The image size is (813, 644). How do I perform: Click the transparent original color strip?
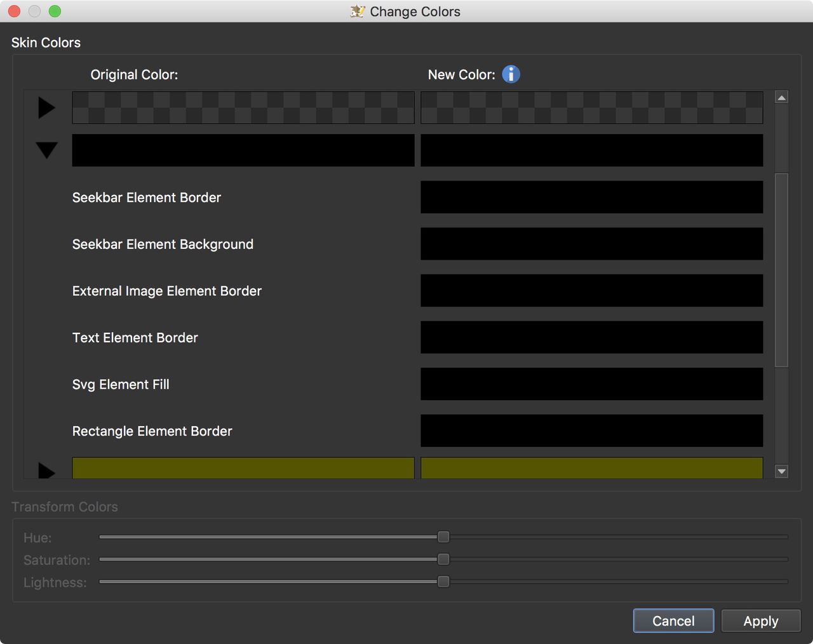tap(243, 107)
